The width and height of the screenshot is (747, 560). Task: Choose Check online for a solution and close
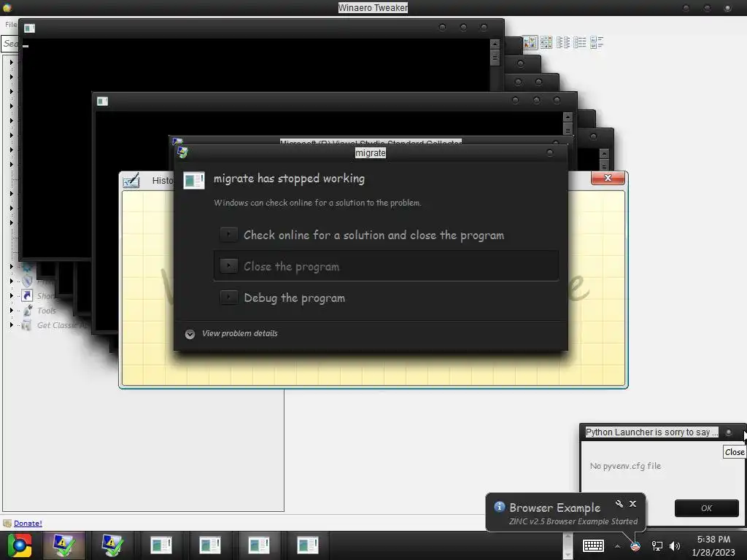pyautogui.click(x=386, y=235)
